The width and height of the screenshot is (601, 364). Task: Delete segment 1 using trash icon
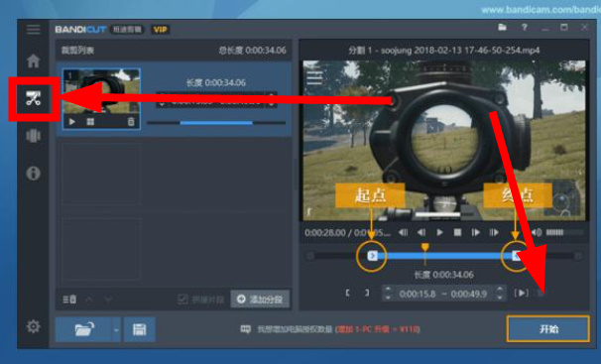tap(131, 122)
